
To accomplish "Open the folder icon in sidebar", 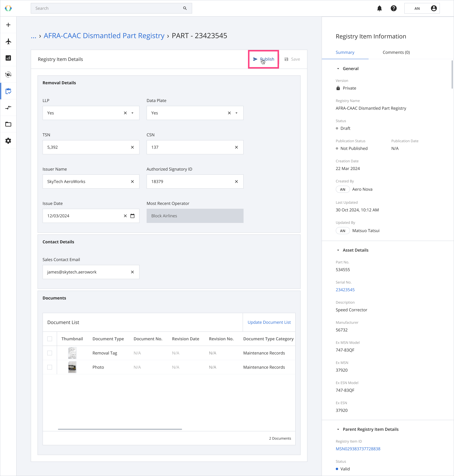I will pyautogui.click(x=8, y=124).
